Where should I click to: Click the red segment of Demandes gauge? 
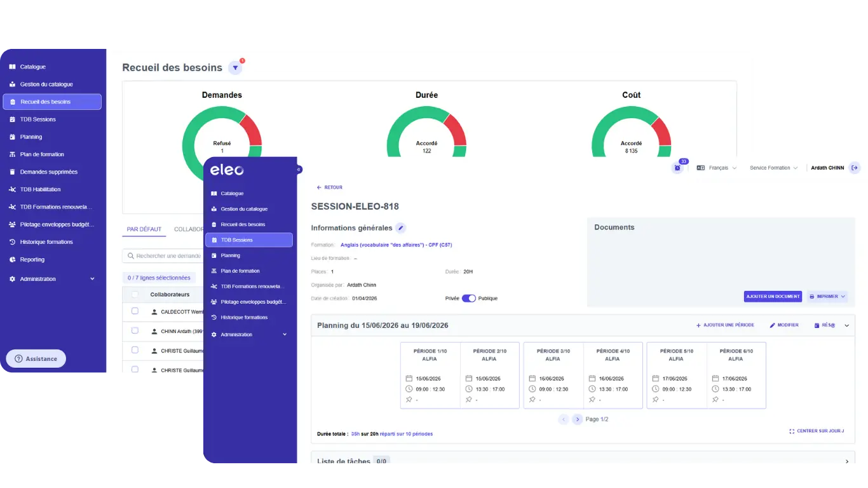coord(250,130)
